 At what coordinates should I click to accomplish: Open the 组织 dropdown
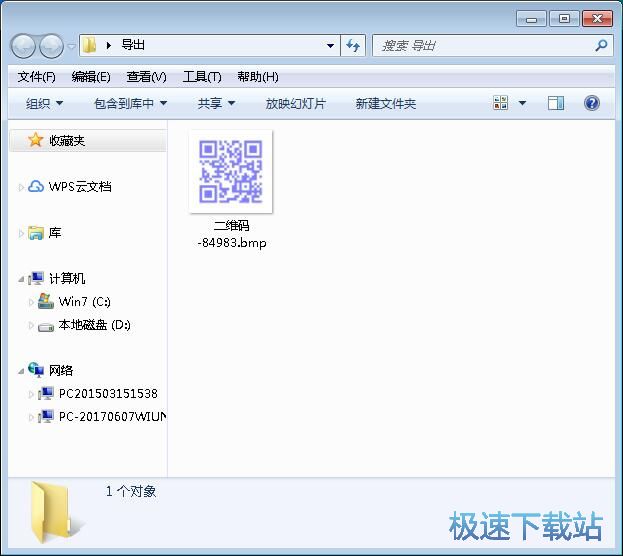click(x=44, y=104)
